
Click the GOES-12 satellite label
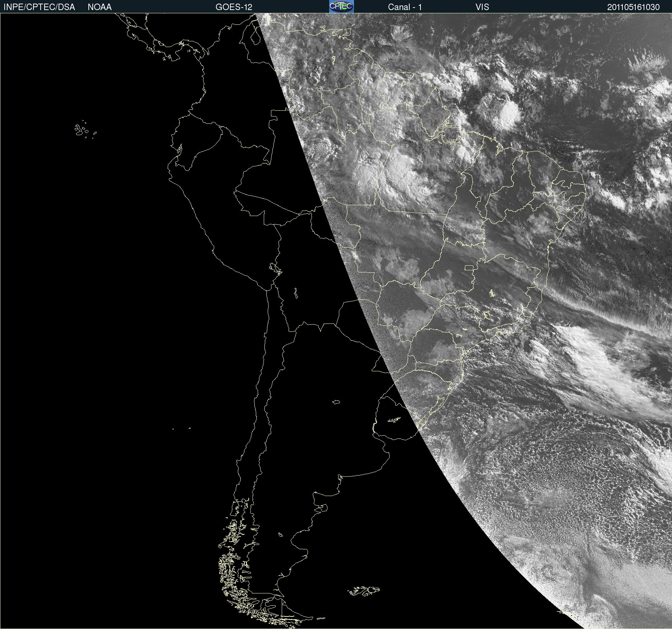click(234, 7)
